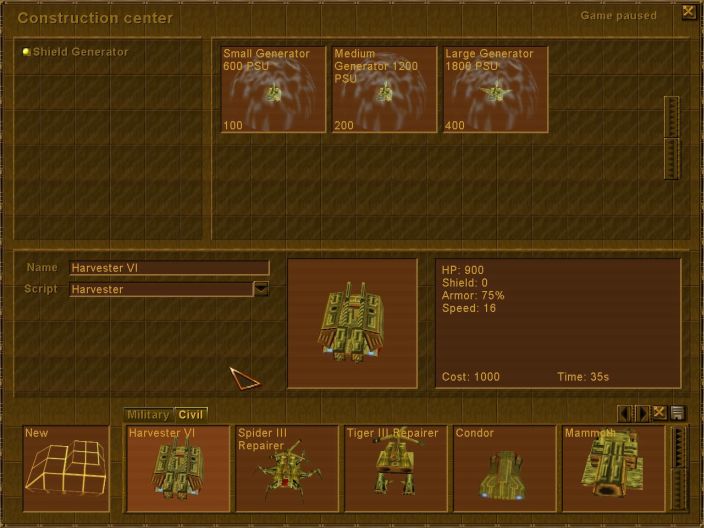Select the Small Generator 600 PSU card

click(273, 89)
